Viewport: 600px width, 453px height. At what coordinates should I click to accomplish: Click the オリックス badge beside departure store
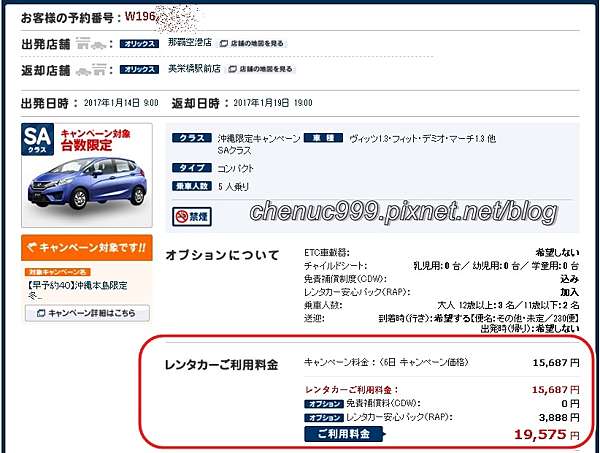(x=139, y=44)
